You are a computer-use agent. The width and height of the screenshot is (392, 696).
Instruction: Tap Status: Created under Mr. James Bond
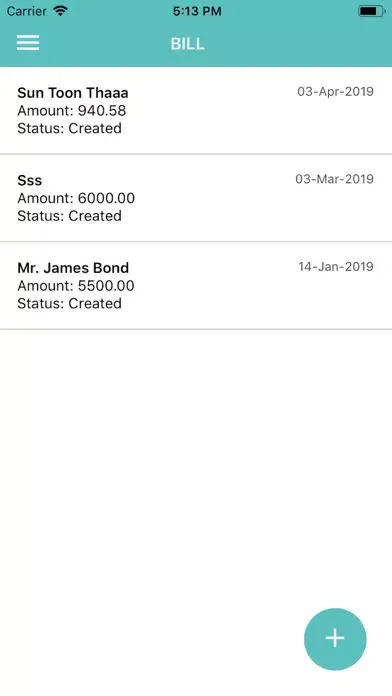coord(70,303)
